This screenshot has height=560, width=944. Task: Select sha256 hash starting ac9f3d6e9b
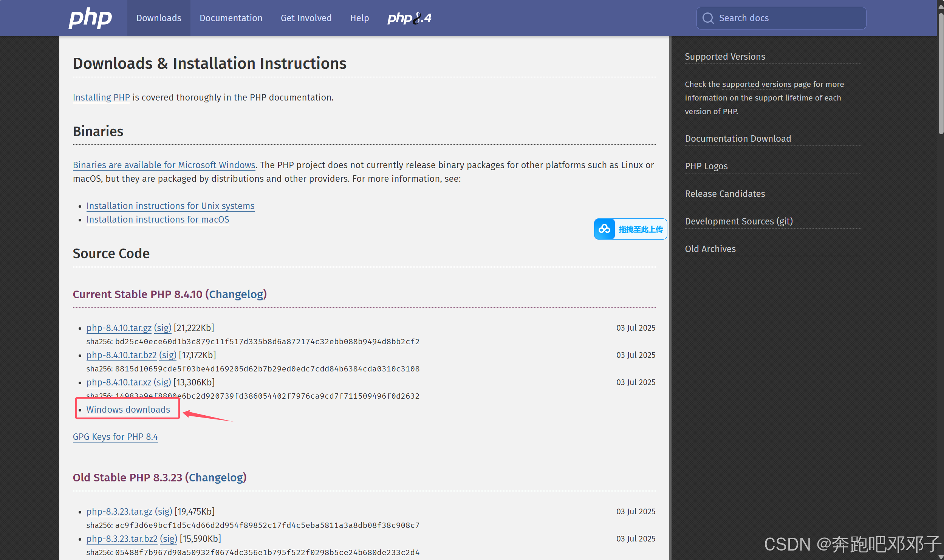(x=267, y=525)
